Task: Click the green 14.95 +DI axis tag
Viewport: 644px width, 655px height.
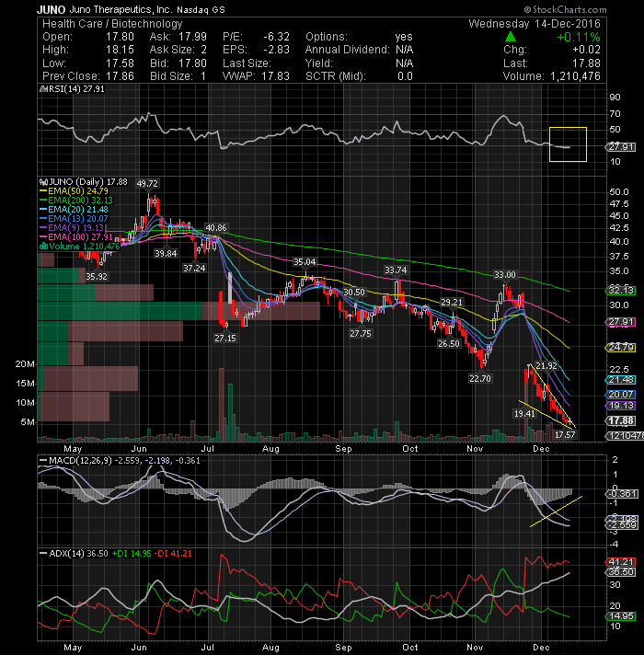Action: click(621, 616)
